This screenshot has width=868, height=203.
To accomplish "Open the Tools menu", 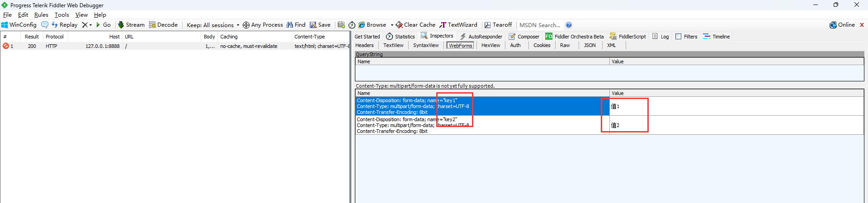I will point(62,15).
